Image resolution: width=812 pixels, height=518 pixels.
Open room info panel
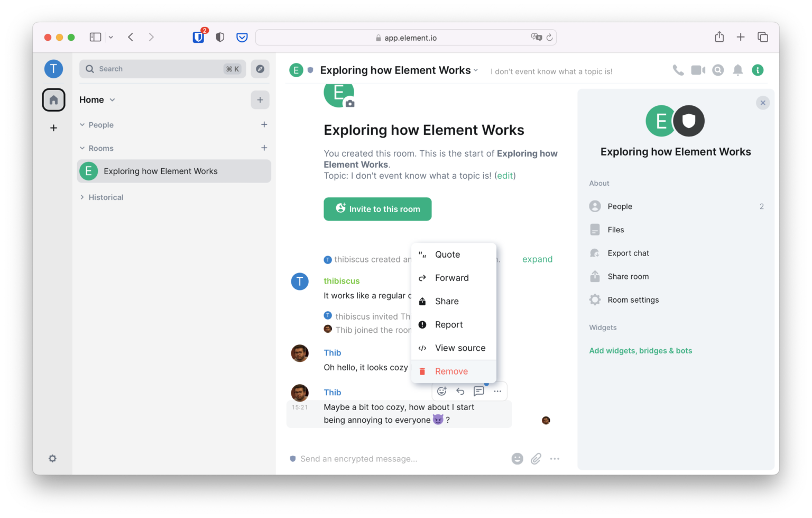[x=758, y=69]
